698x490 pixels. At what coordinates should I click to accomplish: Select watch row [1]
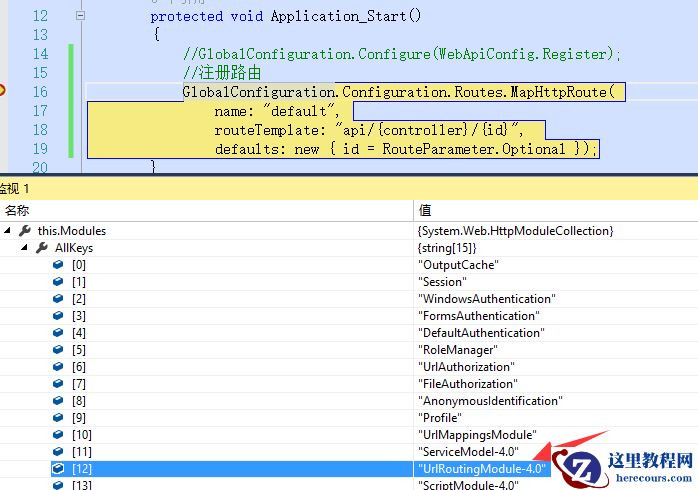click(x=349, y=282)
